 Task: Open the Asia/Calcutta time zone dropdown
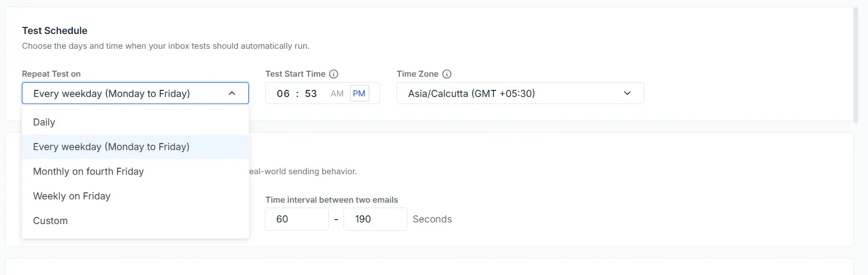click(x=520, y=93)
